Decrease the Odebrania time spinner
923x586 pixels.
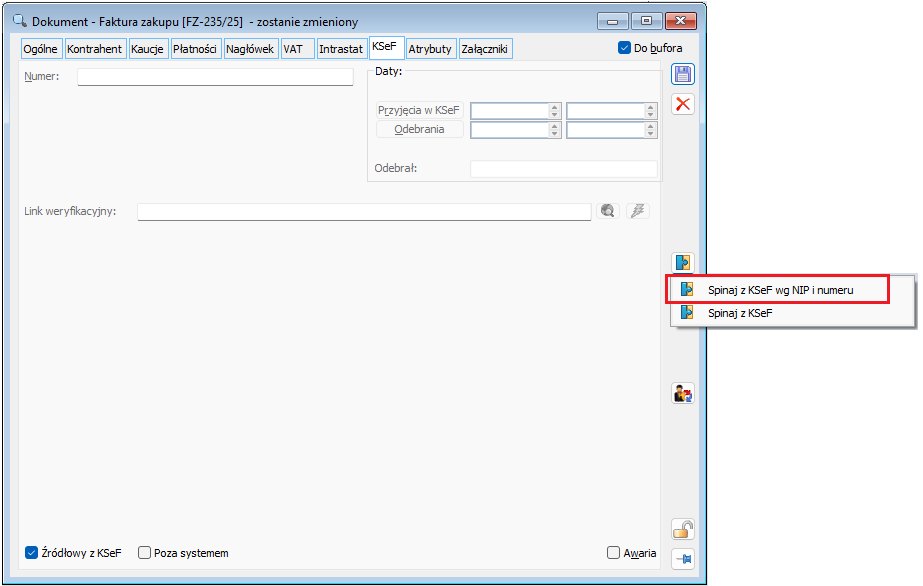coord(650,134)
